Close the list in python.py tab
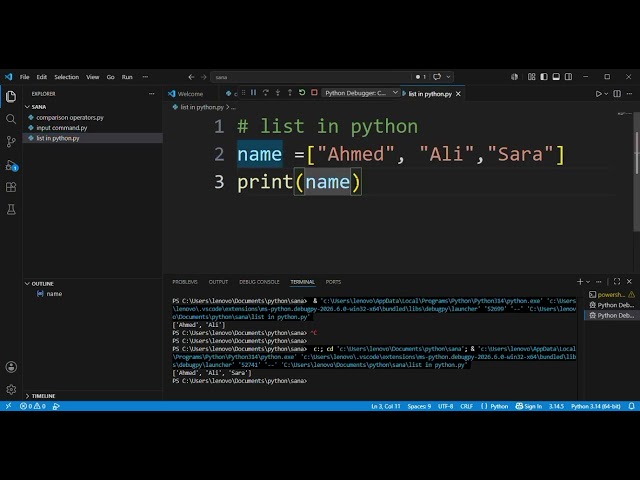Image resolution: width=640 pixels, height=480 pixels. 458,94
